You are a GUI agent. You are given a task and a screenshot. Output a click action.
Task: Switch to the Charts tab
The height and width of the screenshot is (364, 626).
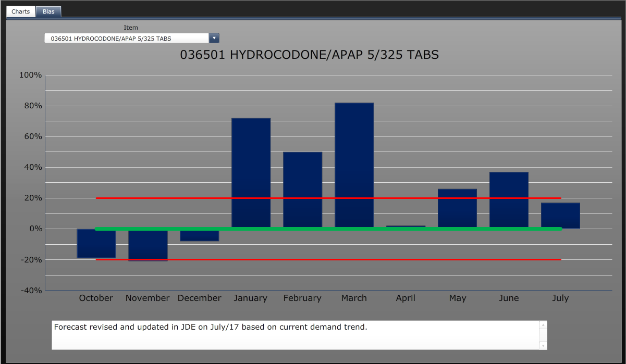pyautogui.click(x=20, y=11)
